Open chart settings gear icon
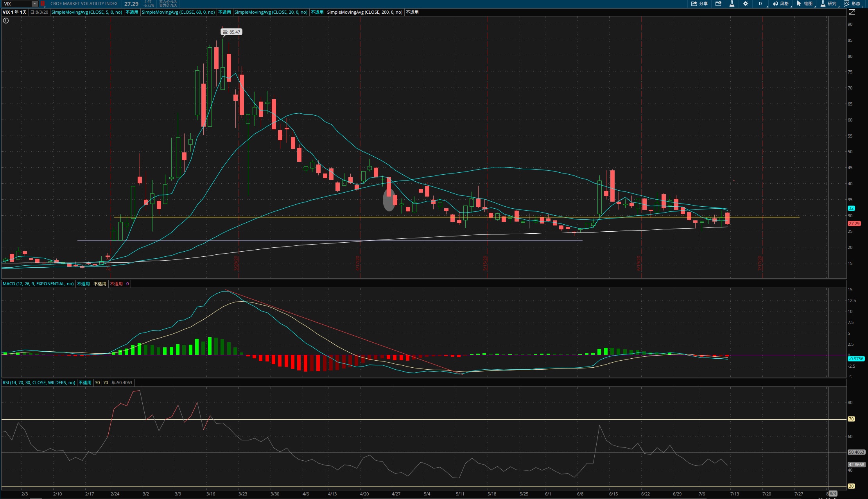The height and width of the screenshot is (499, 868). tap(745, 4)
